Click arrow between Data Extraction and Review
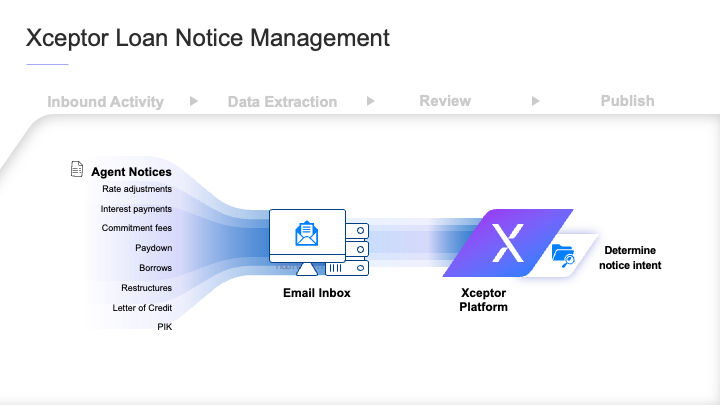 tap(371, 101)
